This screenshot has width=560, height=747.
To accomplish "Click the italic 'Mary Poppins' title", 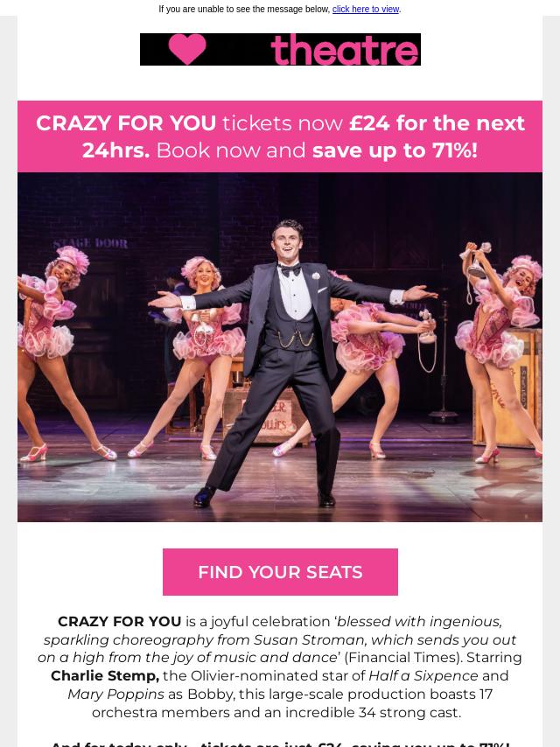I will click(x=115, y=694).
